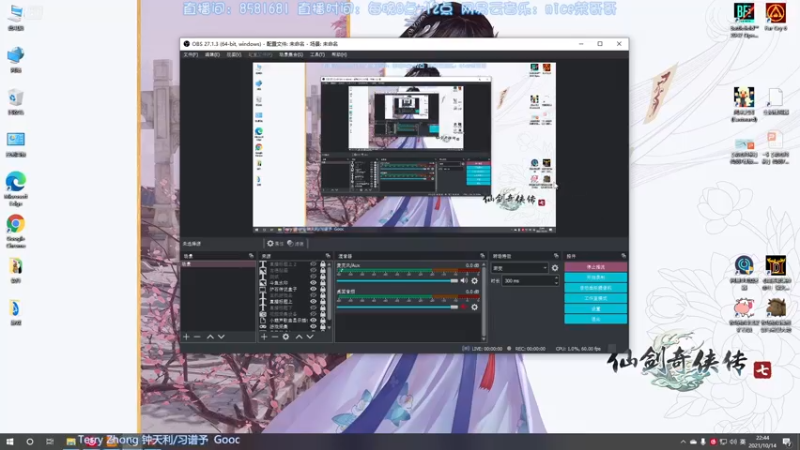This screenshot has height=450, width=800.
Task: Move source down with arrow in Sources panel
Action: [x=310, y=337]
